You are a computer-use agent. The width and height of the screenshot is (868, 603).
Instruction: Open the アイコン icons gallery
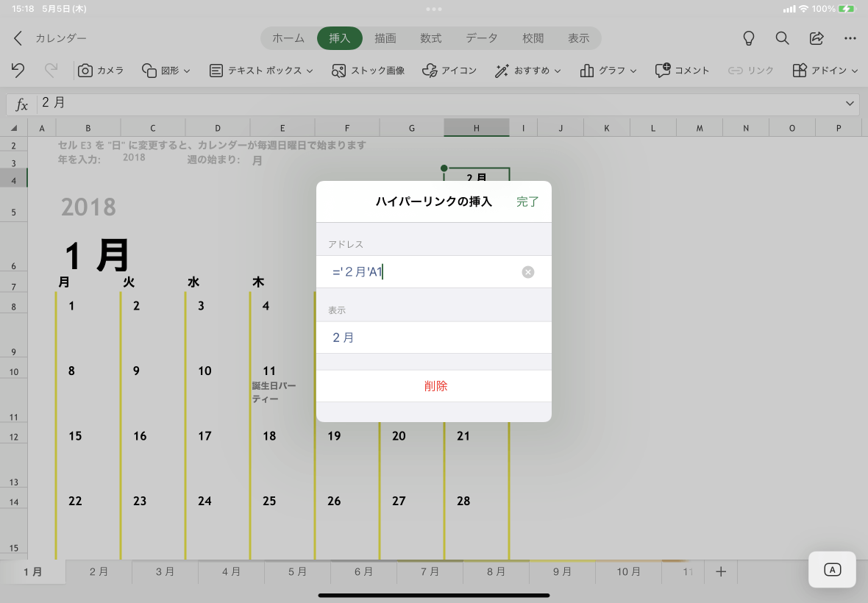(449, 71)
